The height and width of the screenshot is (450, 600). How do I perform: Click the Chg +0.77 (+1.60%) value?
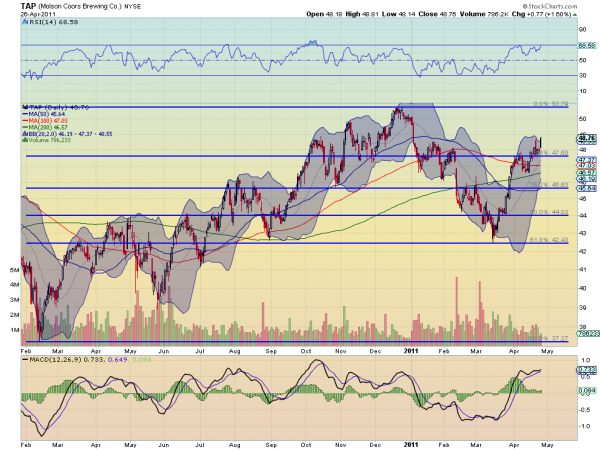coord(541,14)
